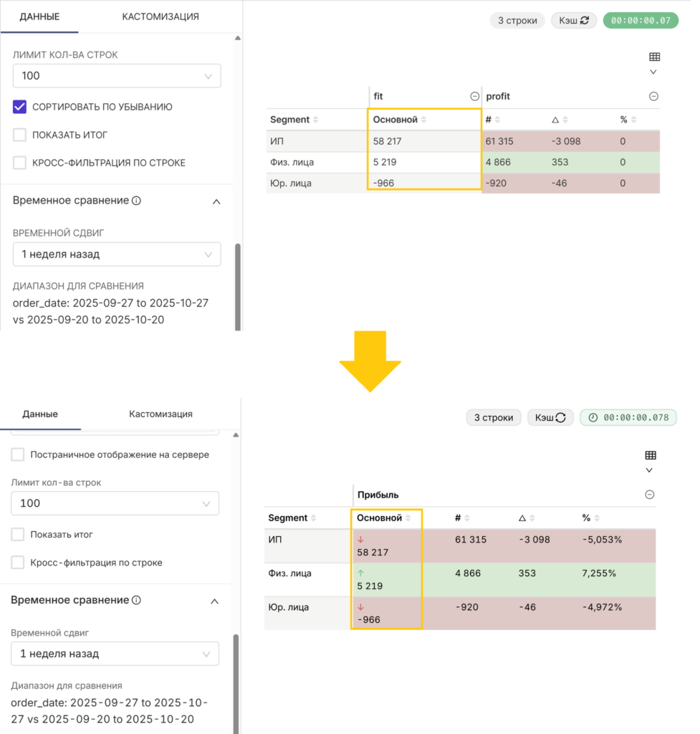Open the upper ЛИМИТ КОЛ-ВА СТРОК dropdown
The image size is (700, 734).
click(x=117, y=76)
